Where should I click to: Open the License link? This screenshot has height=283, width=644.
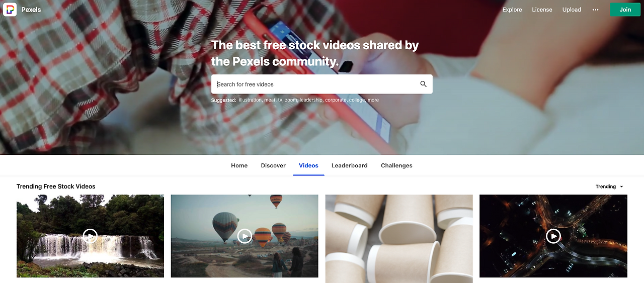click(542, 10)
